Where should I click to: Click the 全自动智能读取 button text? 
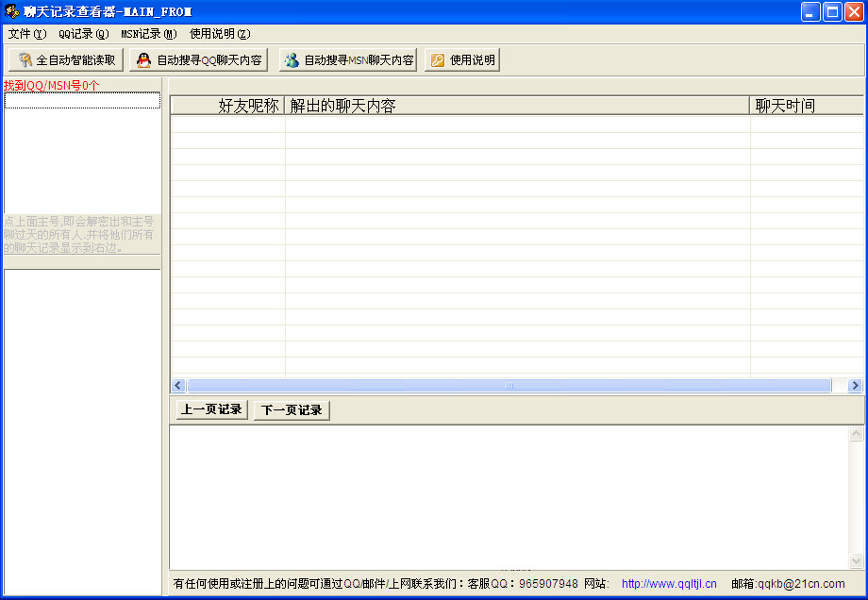(75, 59)
